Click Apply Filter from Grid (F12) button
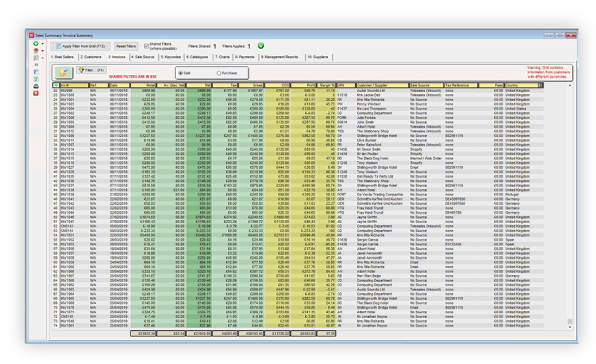596x364 pixels. [x=80, y=46]
